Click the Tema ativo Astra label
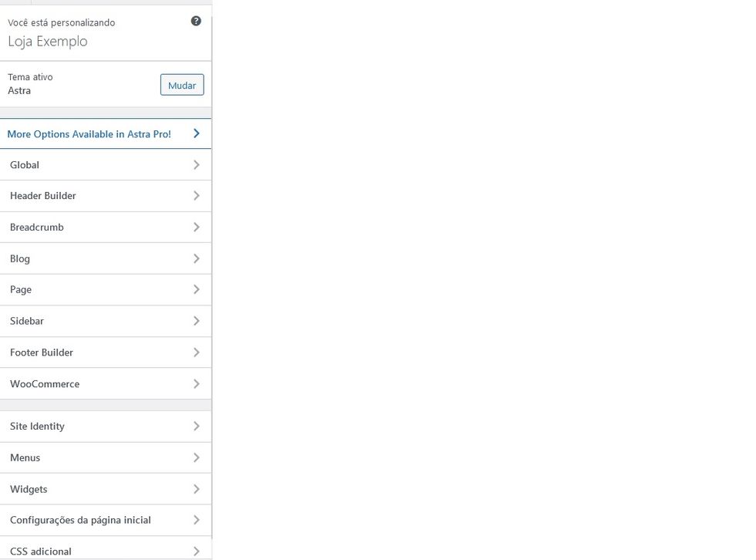Viewport: 756px width, 560px height. (x=30, y=84)
